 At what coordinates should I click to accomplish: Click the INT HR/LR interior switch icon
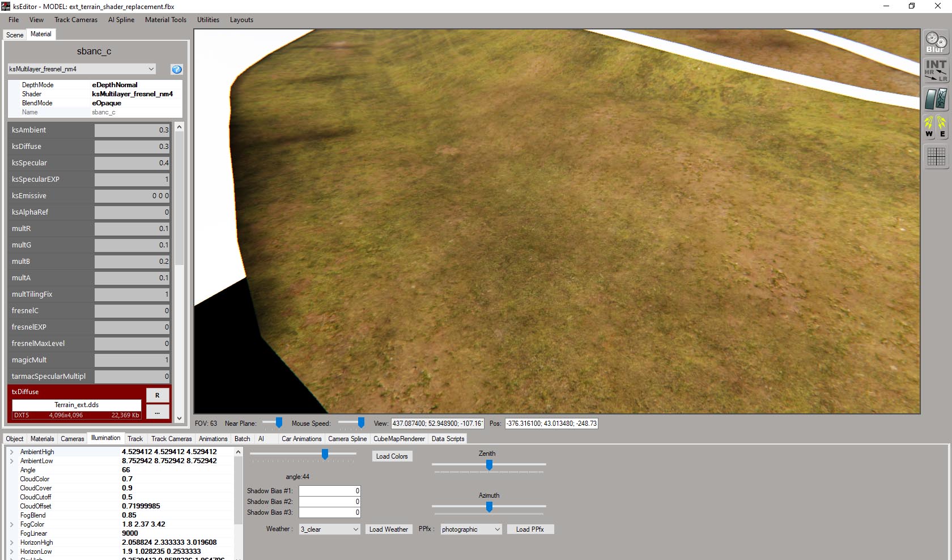[x=936, y=70]
